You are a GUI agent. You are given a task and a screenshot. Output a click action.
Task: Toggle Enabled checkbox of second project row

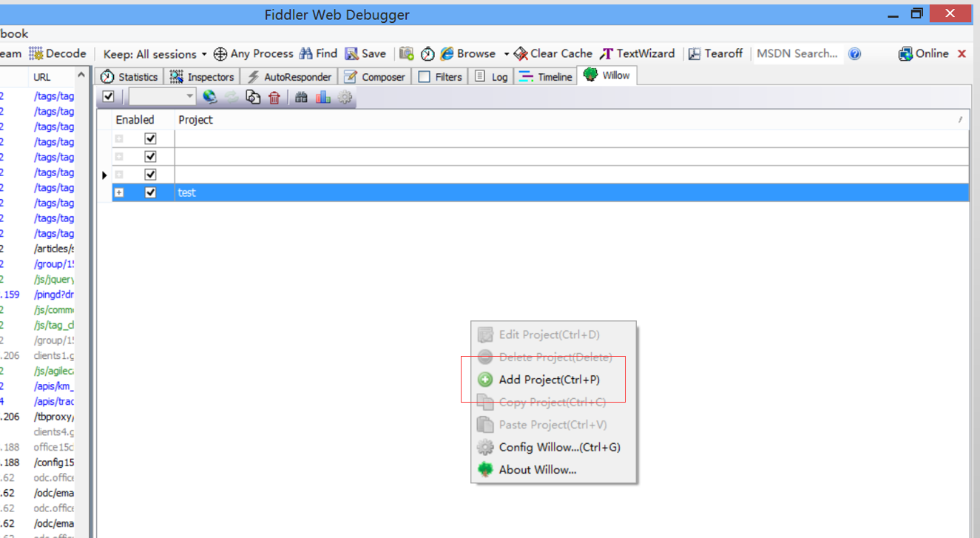click(x=150, y=156)
